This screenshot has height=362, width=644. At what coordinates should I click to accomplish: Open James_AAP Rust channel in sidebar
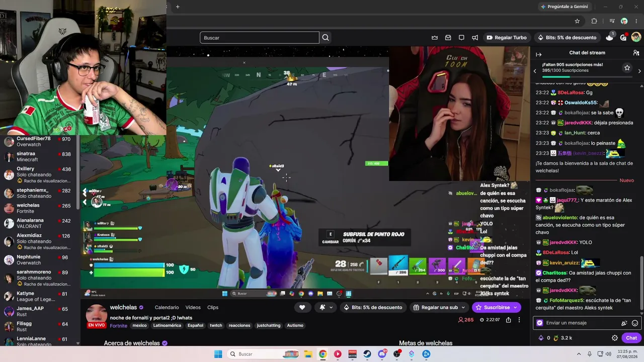(38, 312)
